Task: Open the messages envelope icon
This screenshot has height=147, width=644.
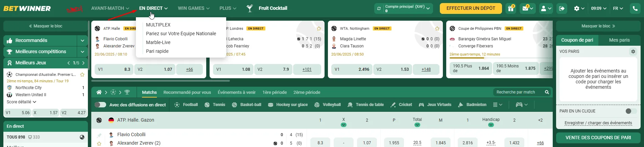Action: click(527, 8)
